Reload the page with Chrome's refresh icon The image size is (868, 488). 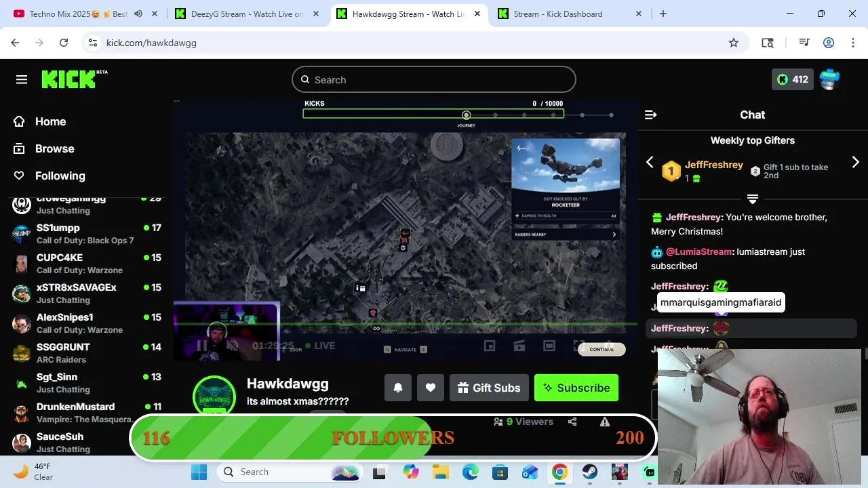[64, 43]
